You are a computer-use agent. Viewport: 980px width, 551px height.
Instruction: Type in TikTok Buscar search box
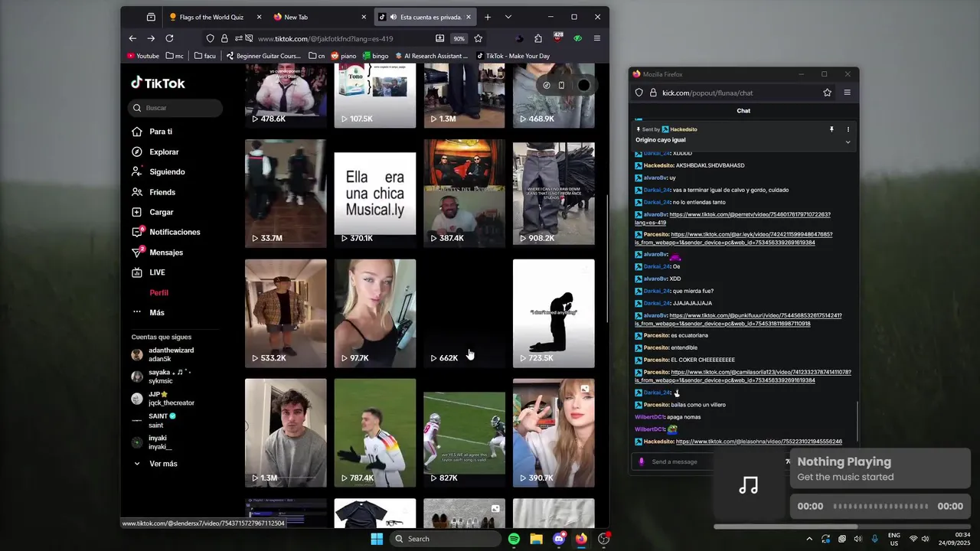[x=175, y=108]
